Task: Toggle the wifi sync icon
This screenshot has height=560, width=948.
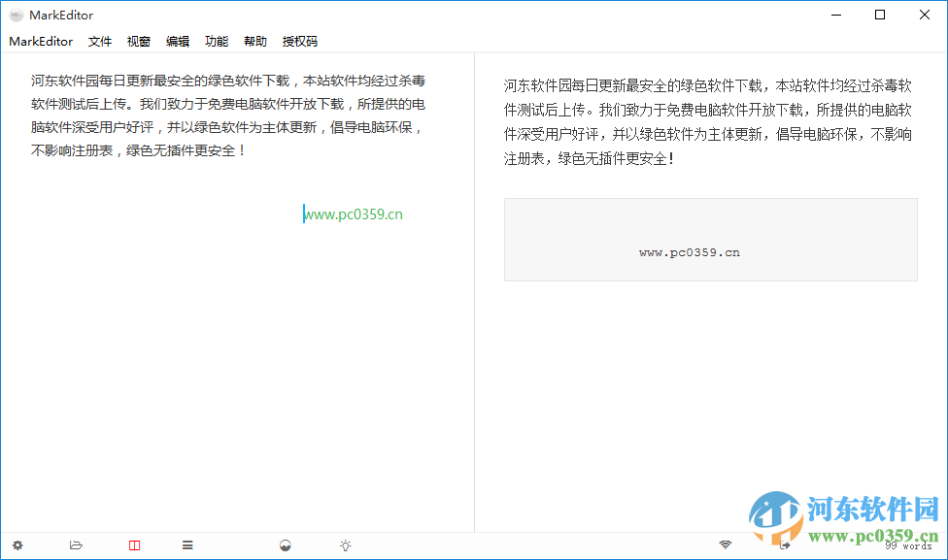Action: 725,545
